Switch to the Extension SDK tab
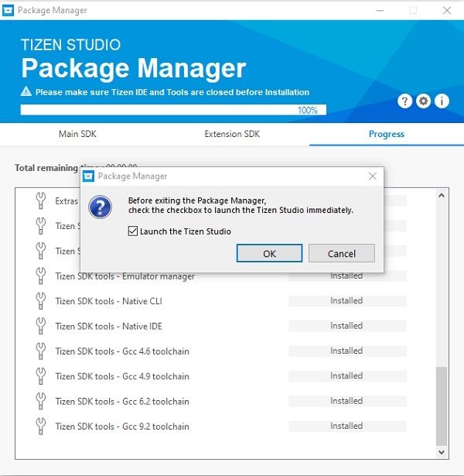 tap(232, 134)
